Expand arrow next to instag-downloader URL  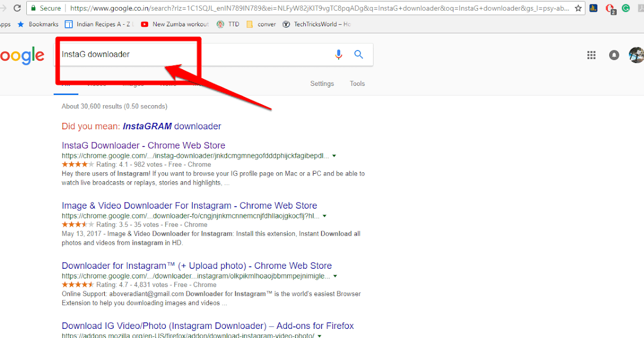pyautogui.click(x=334, y=156)
